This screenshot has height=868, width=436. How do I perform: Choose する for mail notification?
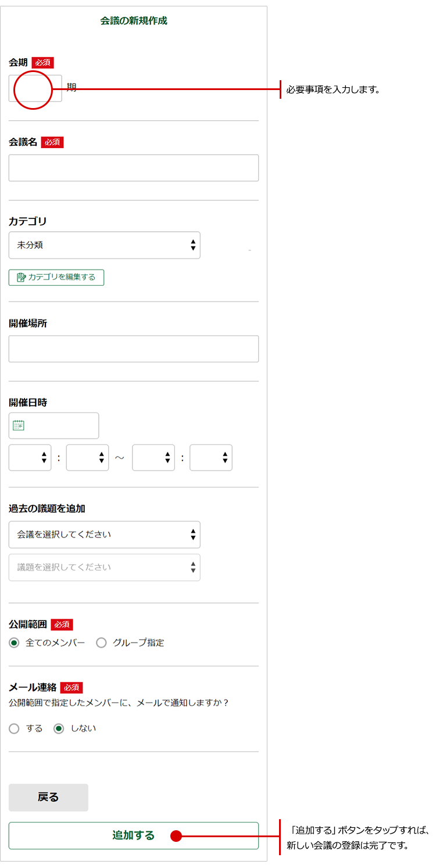tap(14, 729)
